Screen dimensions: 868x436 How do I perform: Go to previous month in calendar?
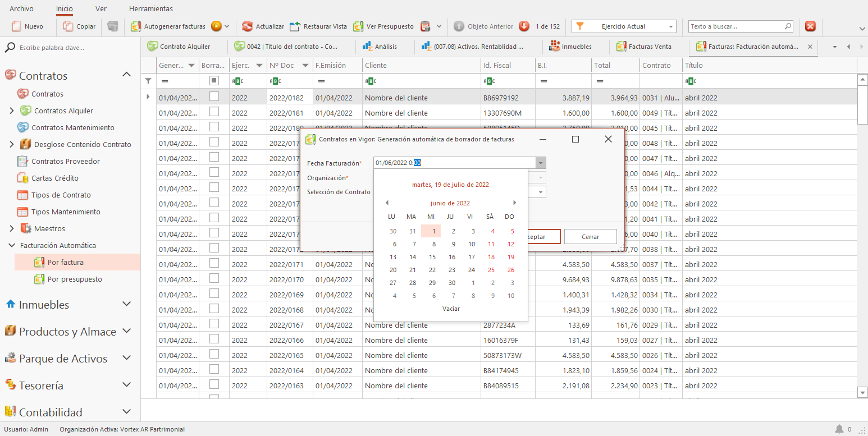pos(387,203)
